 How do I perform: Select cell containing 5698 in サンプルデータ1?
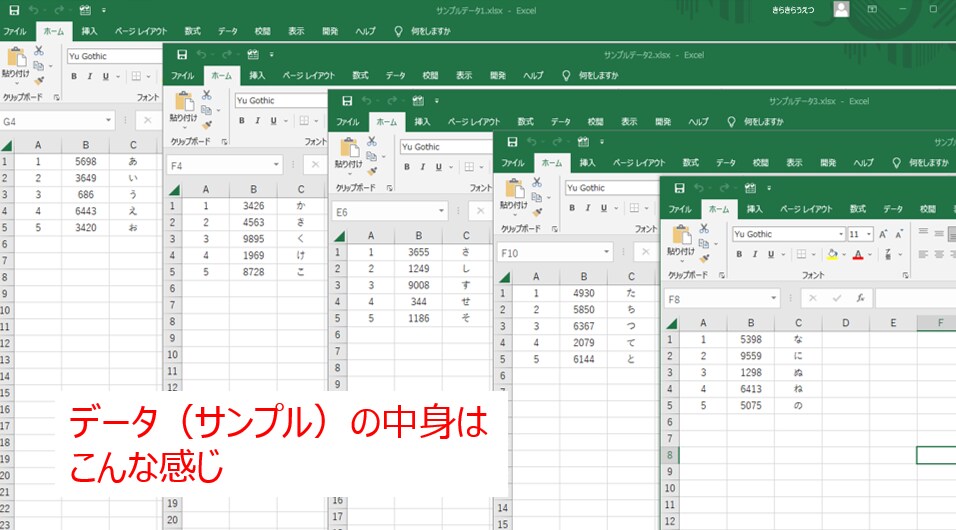[85, 162]
